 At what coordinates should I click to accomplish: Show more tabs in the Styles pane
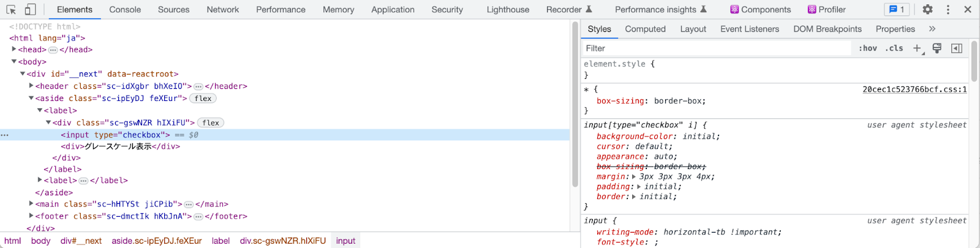[x=932, y=29]
